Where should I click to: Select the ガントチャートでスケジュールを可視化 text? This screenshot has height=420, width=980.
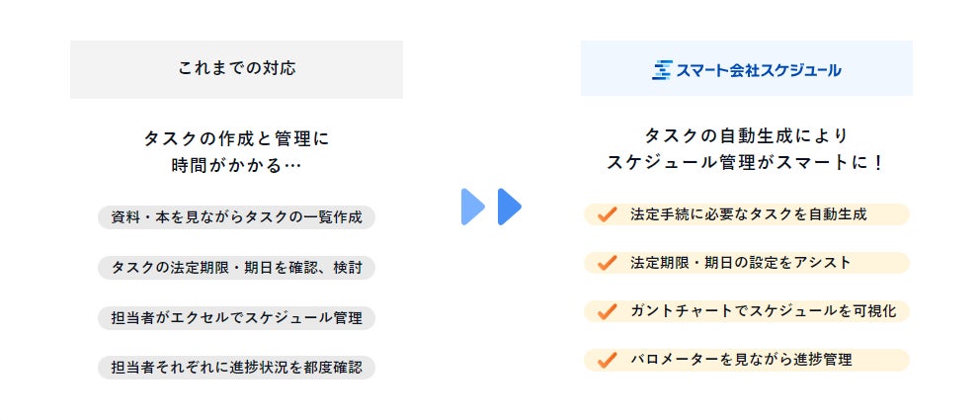click(x=763, y=310)
